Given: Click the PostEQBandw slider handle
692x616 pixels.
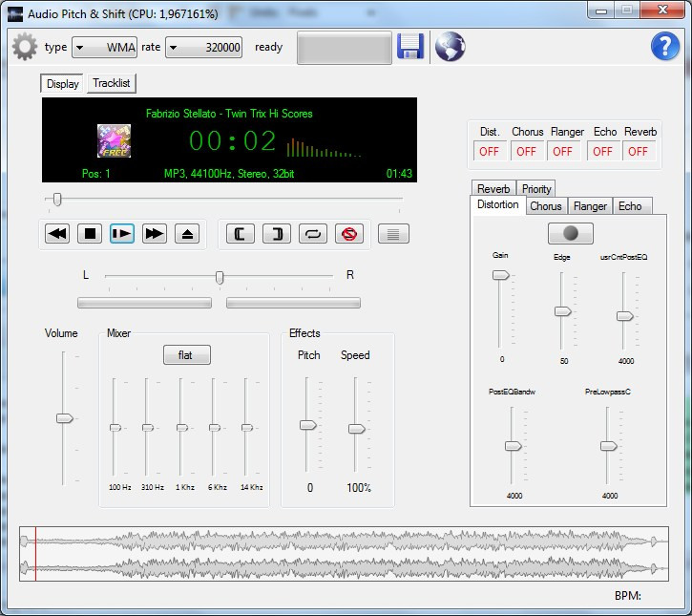Looking at the screenshot, I should tap(514, 446).
